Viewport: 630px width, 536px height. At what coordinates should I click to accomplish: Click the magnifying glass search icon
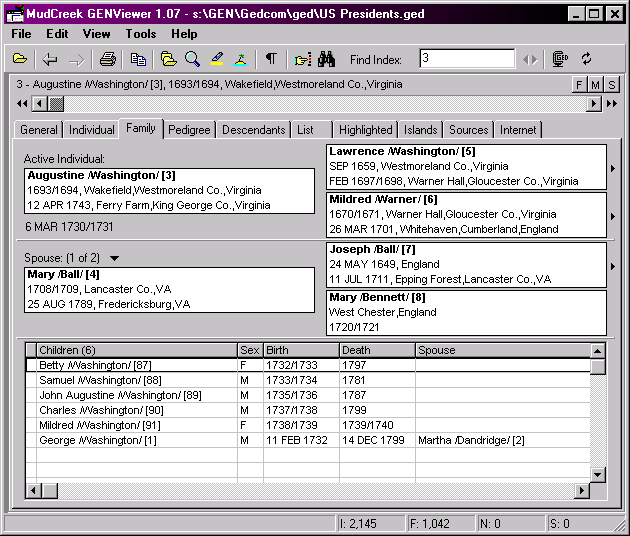193,59
